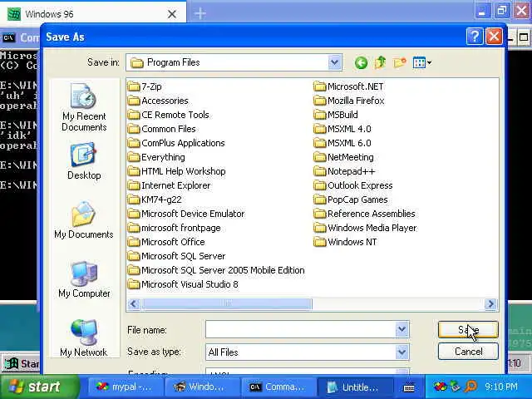The width and height of the screenshot is (532, 399).
Task: Select the Microsoft Office folder
Action: point(166,242)
